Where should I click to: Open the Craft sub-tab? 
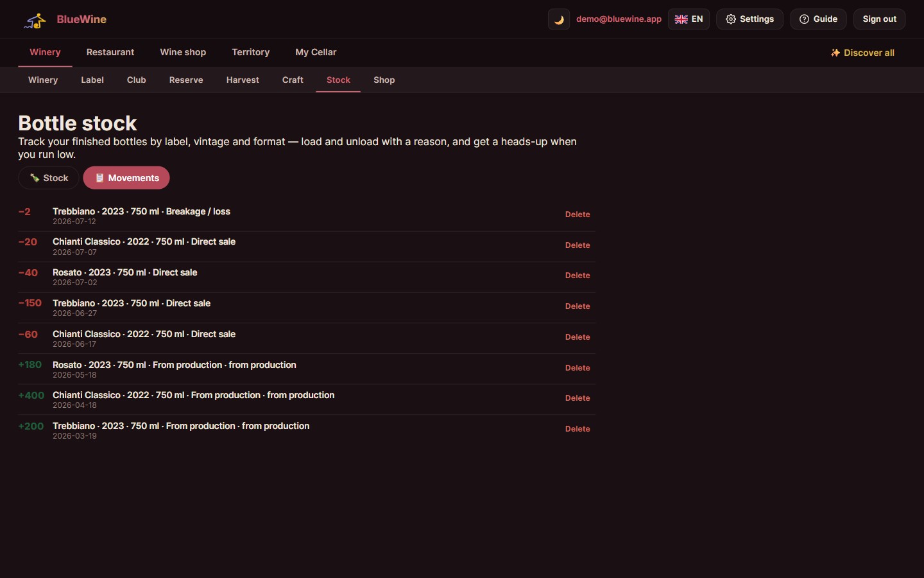point(293,80)
